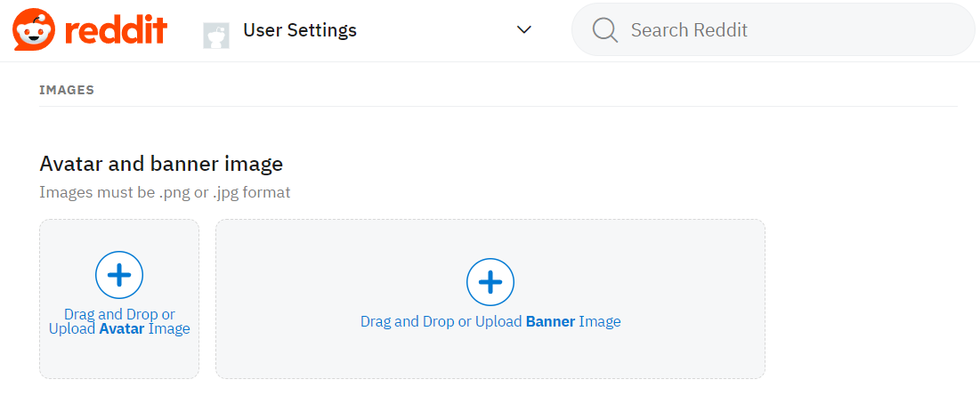Click the 'Drag and Drop or' avatar text line
980x420 pixels.
119,314
